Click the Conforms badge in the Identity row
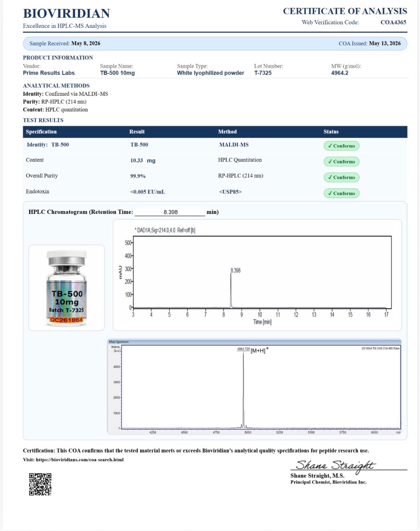This screenshot has width=420, height=531. [341, 146]
